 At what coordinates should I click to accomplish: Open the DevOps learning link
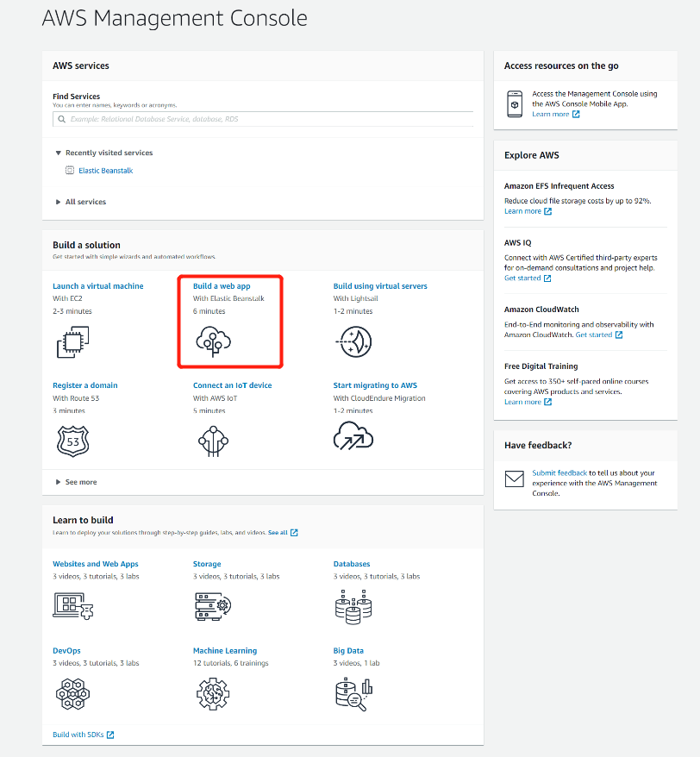click(x=66, y=651)
